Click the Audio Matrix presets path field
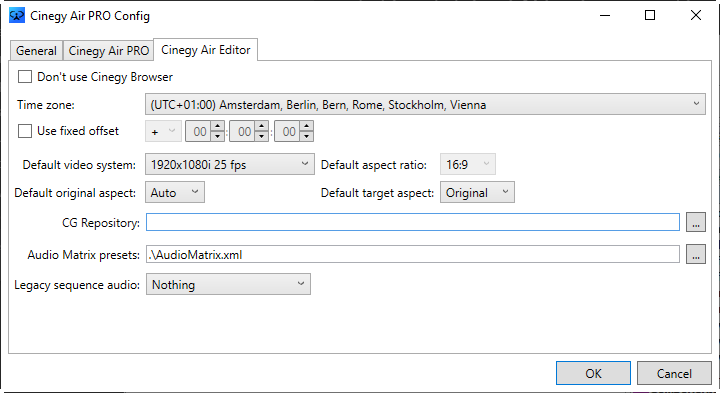This screenshot has height=393, width=720. (413, 254)
